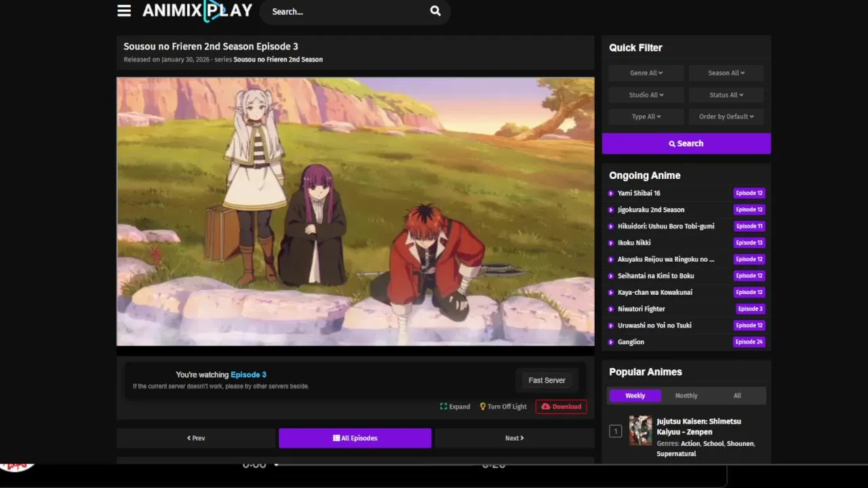Select the Fast Server button
The image size is (868, 488).
(x=547, y=380)
